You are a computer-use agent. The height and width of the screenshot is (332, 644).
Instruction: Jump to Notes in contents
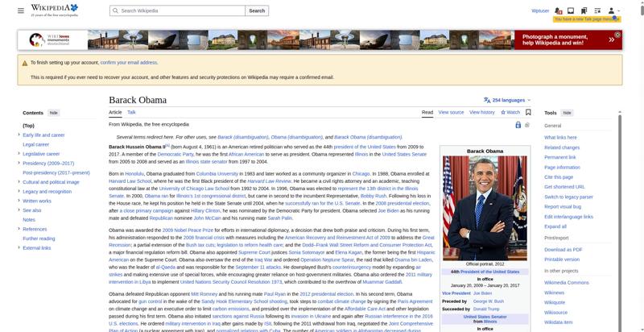[x=29, y=220]
